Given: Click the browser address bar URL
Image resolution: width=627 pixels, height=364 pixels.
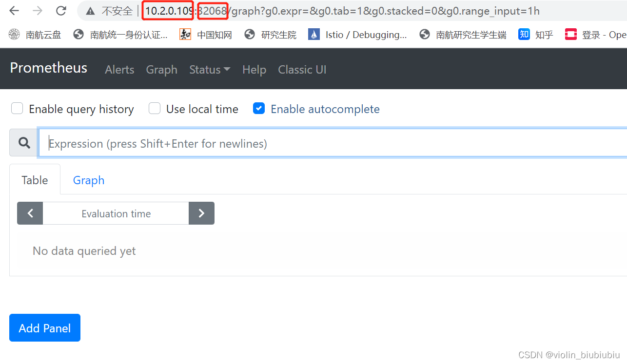Looking at the screenshot, I should (x=342, y=11).
